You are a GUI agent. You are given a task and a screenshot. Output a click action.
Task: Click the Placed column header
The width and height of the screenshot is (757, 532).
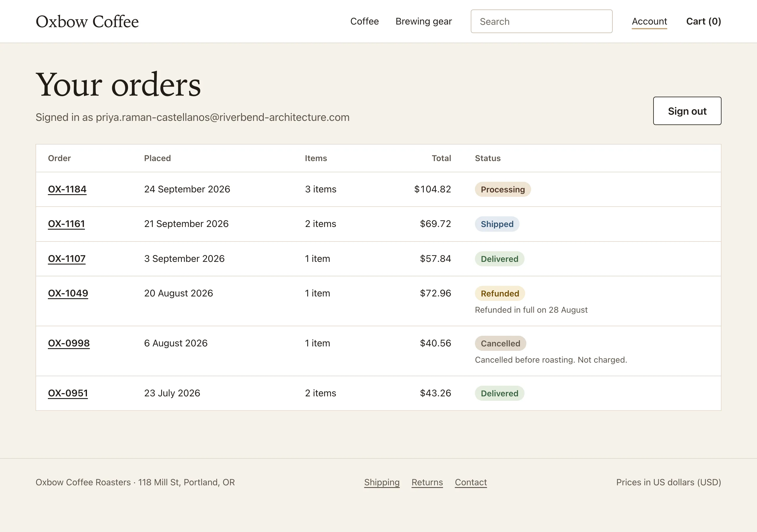pyautogui.click(x=157, y=158)
